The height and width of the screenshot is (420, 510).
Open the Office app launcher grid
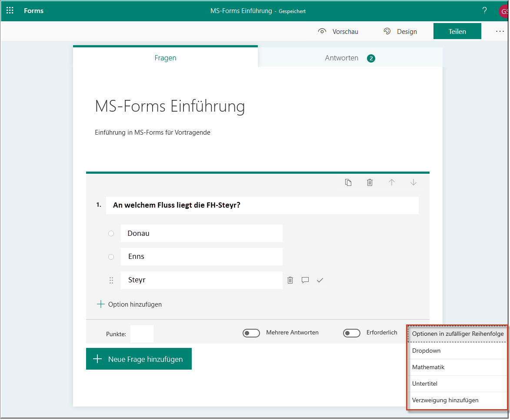pyautogui.click(x=10, y=10)
